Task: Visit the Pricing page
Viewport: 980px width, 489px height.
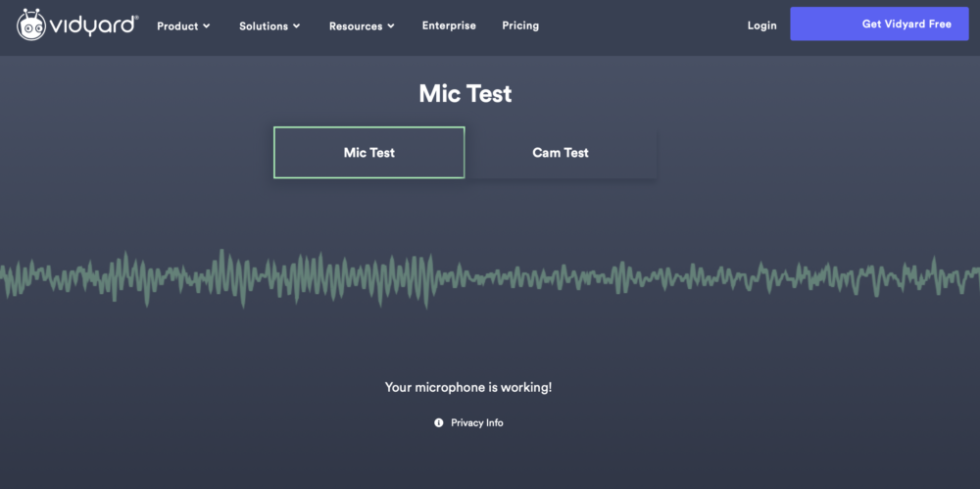Action: (x=520, y=25)
